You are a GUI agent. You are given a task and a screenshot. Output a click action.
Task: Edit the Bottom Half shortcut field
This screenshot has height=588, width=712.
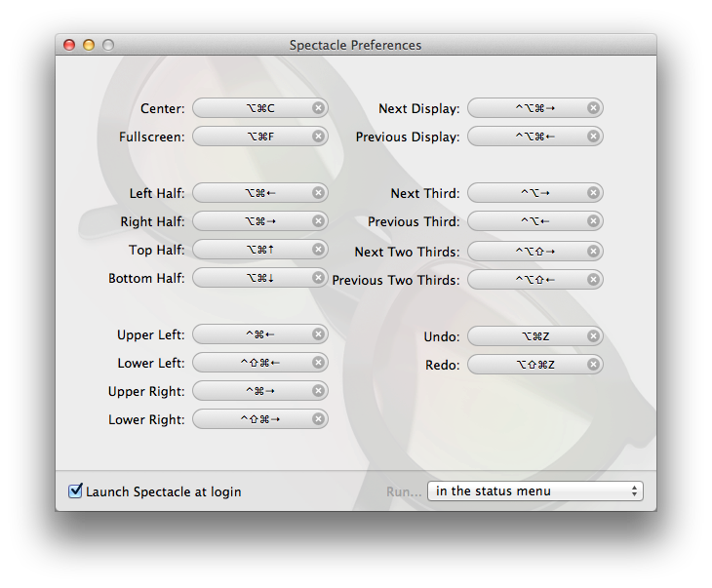pos(260,278)
